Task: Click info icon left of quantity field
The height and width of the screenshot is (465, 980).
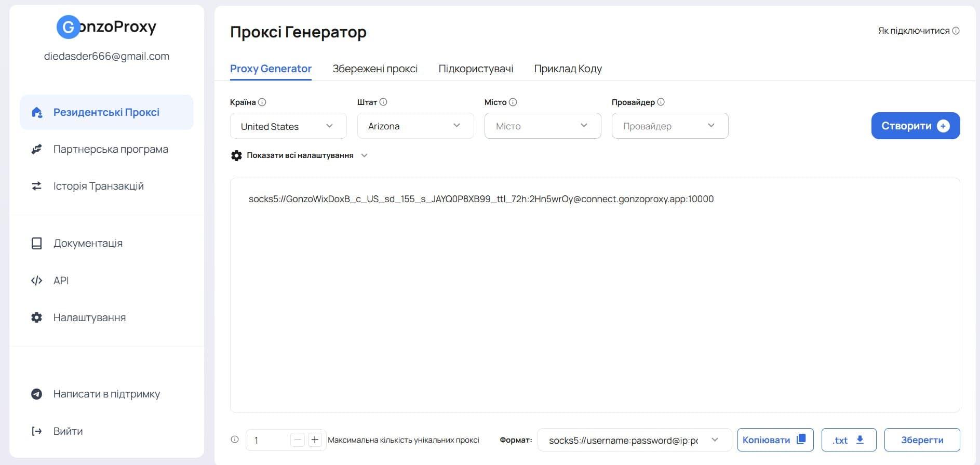Action: (x=235, y=440)
